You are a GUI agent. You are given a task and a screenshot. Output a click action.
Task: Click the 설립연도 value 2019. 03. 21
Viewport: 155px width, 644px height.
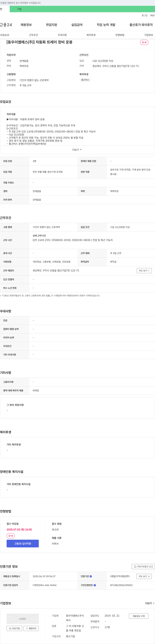112,616
